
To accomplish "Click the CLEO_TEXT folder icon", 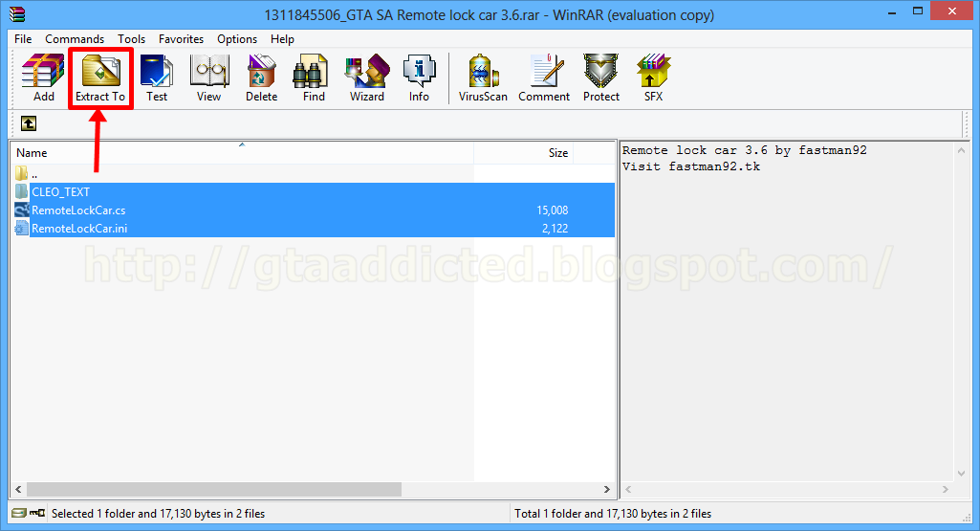I will [x=22, y=191].
